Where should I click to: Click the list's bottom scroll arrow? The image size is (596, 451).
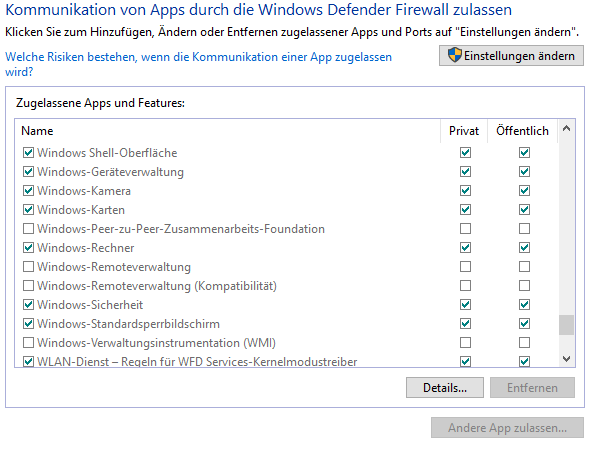point(566,358)
